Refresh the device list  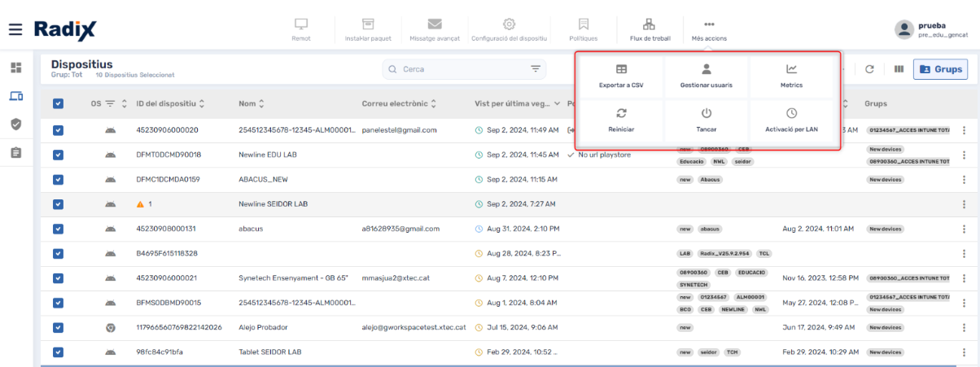pos(869,69)
